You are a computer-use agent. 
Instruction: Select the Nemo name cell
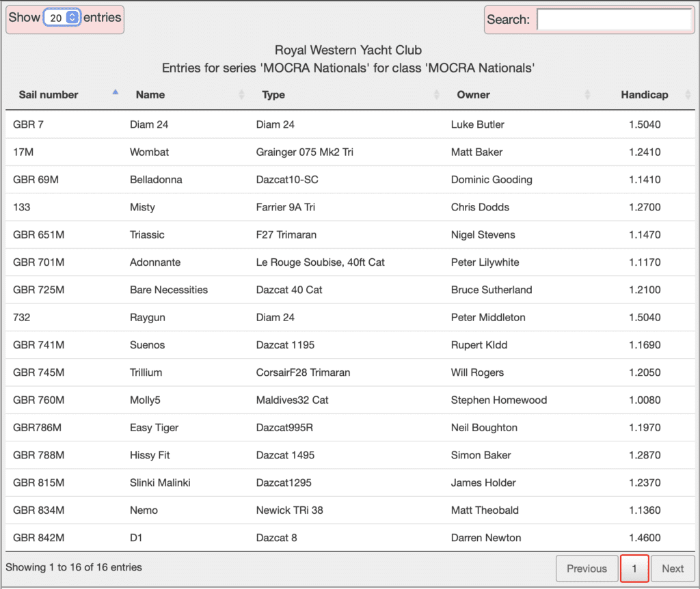pos(144,510)
